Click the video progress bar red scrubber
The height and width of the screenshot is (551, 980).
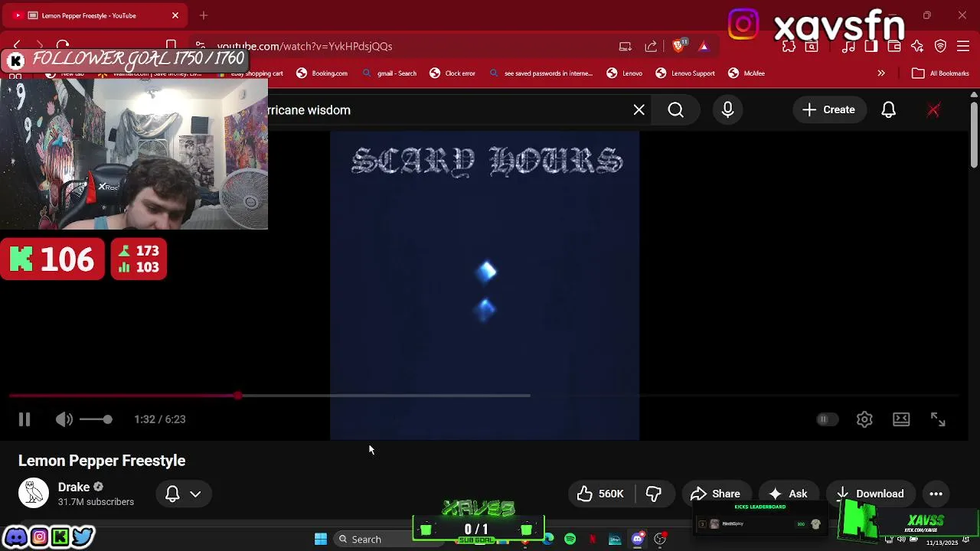point(238,396)
